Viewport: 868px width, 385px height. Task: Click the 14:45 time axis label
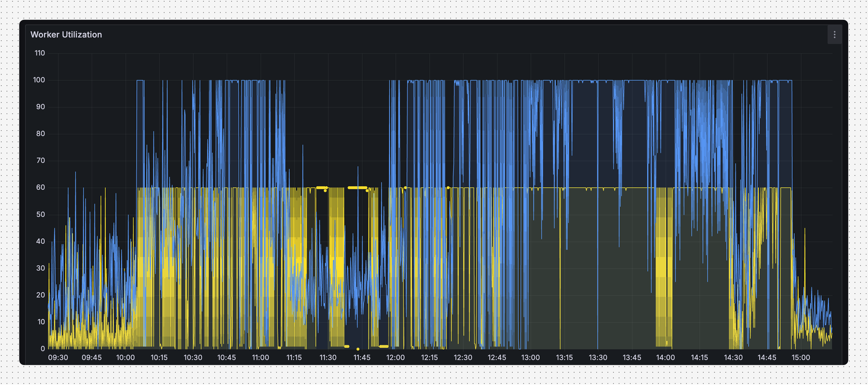click(x=767, y=358)
